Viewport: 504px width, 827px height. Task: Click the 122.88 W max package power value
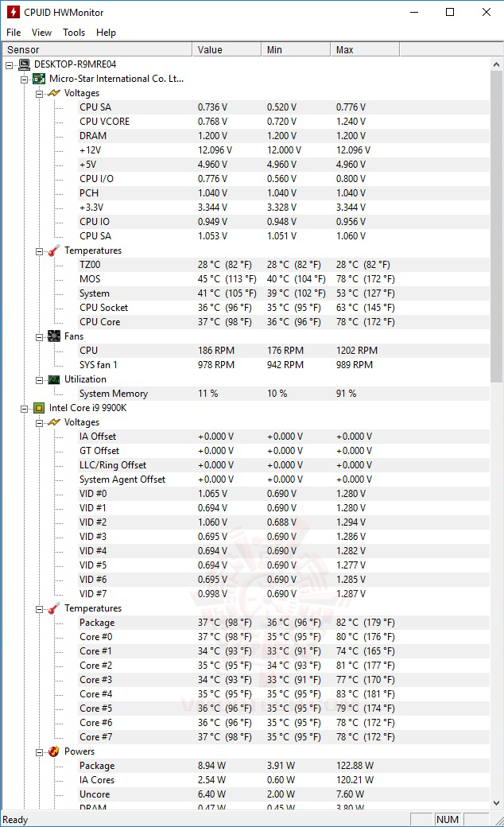355,765
